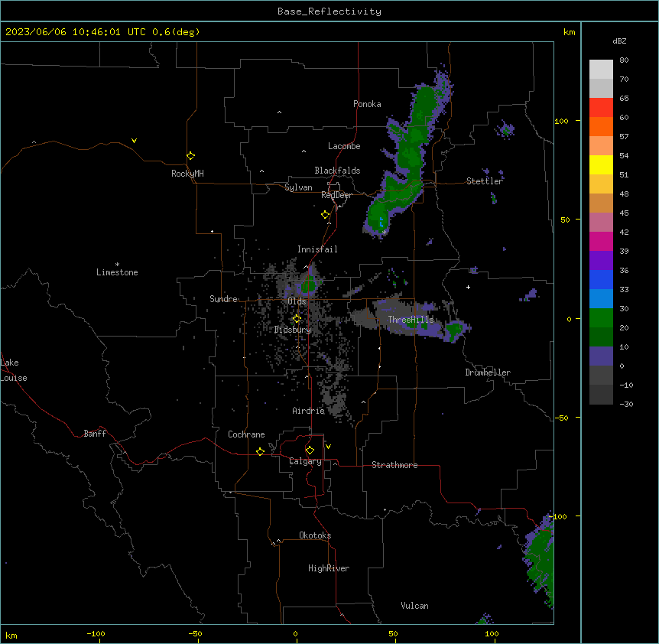
Task: Click the Olds city label
Action: coord(297,301)
